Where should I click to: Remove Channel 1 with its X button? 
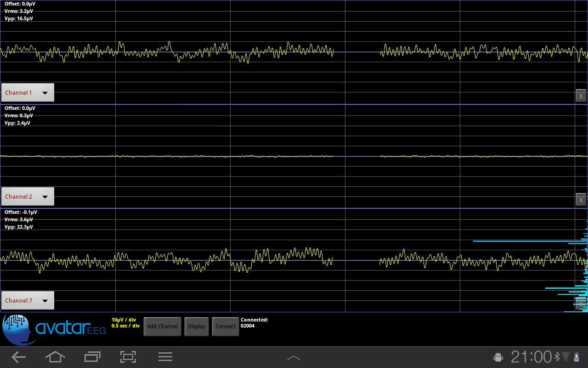(581, 96)
